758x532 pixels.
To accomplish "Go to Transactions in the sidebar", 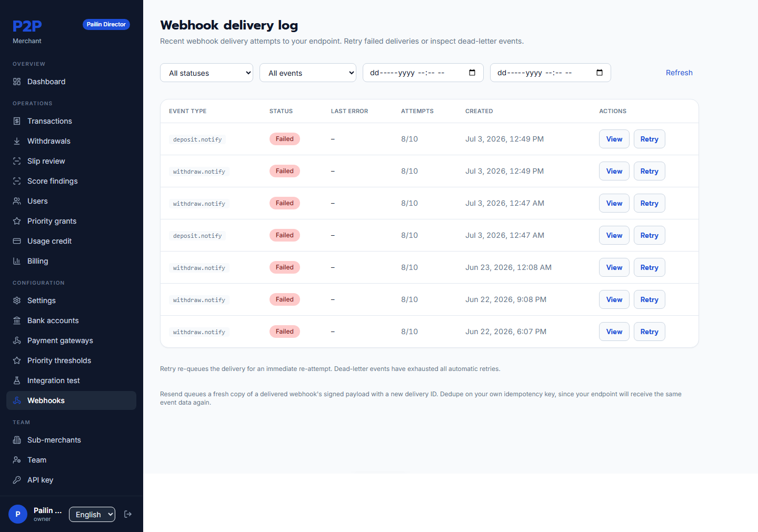I will point(71,121).
